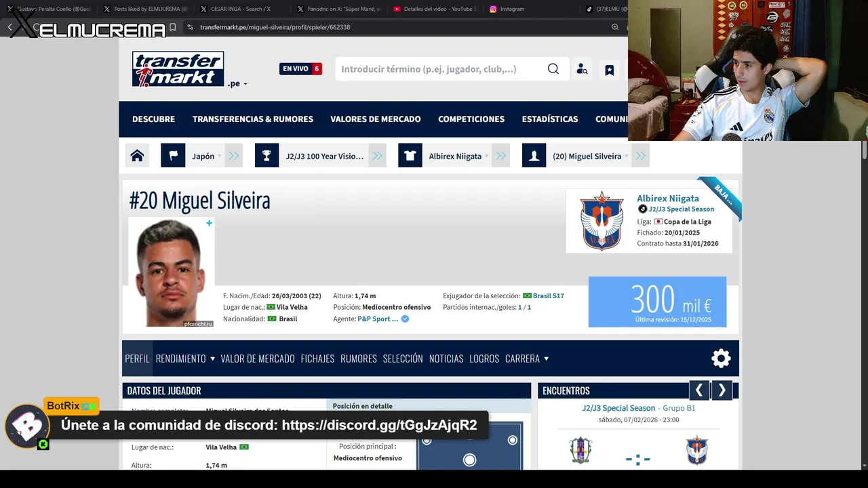Select the PERFIL tab
This screenshot has height=488, width=868.
137,359
